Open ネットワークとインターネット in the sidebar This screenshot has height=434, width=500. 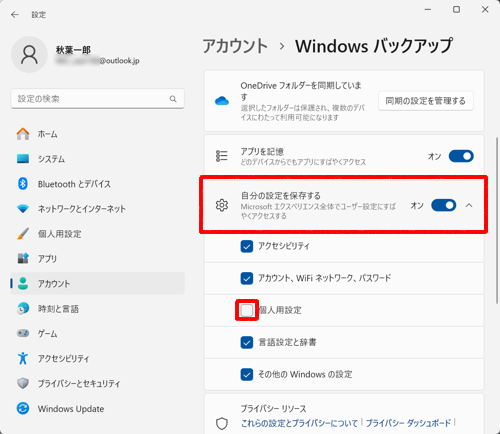pos(97,209)
